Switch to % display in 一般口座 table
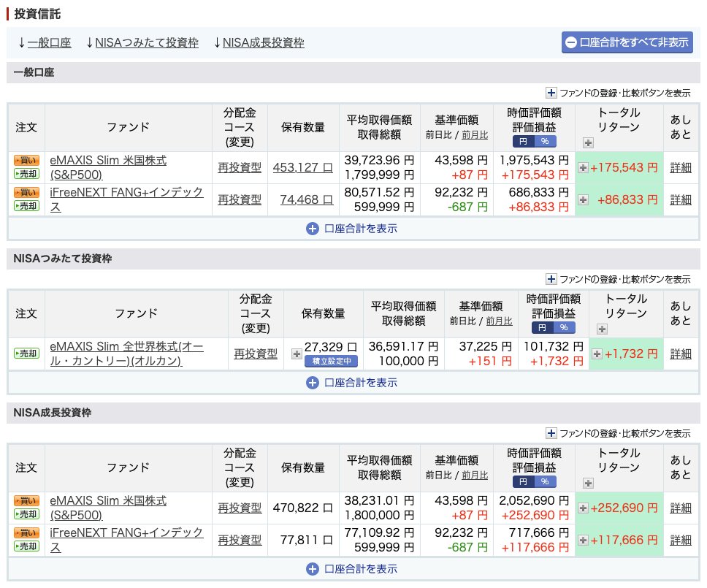This screenshot has width=707, height=588. coord(545,141)
